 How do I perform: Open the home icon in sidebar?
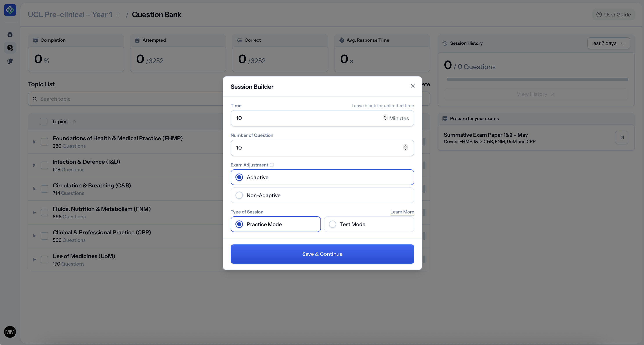(10, 34)
